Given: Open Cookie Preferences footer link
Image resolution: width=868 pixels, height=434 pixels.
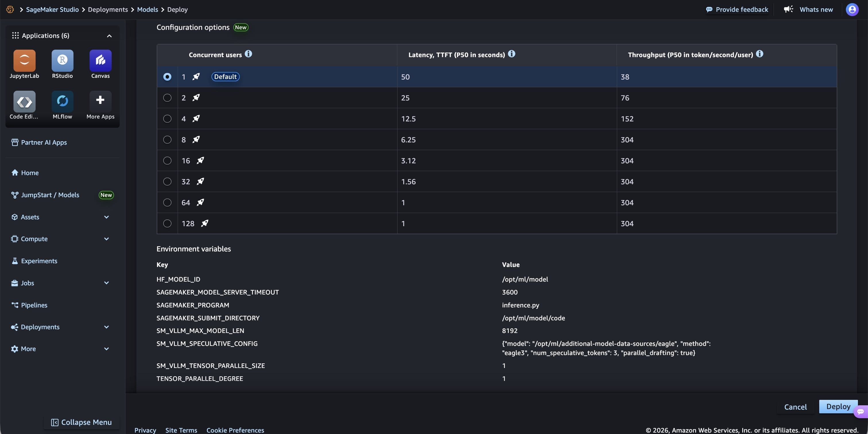Looking at the screenshot, I should coord(235,430).
